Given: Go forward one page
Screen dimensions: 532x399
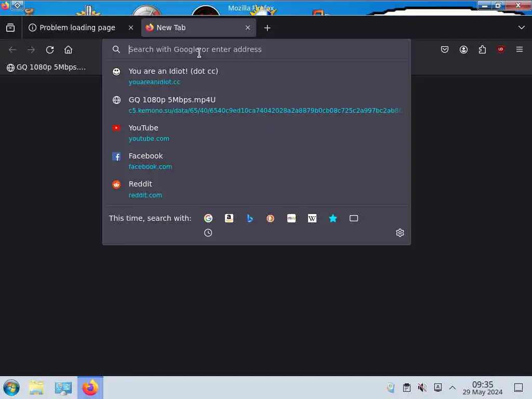Looking at the screenshot, I should pyautogui.click(x=31, y=50).
